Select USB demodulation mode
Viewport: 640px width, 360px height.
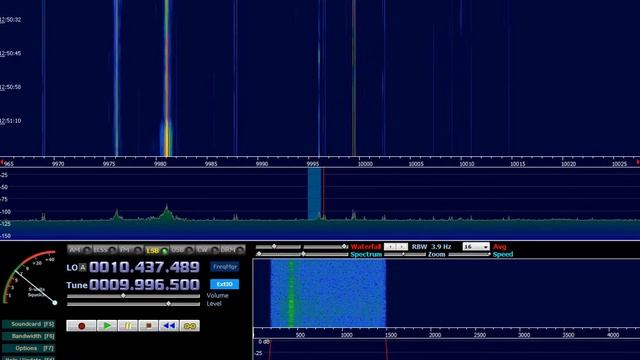pyautogui.click(x=182, y=250)
